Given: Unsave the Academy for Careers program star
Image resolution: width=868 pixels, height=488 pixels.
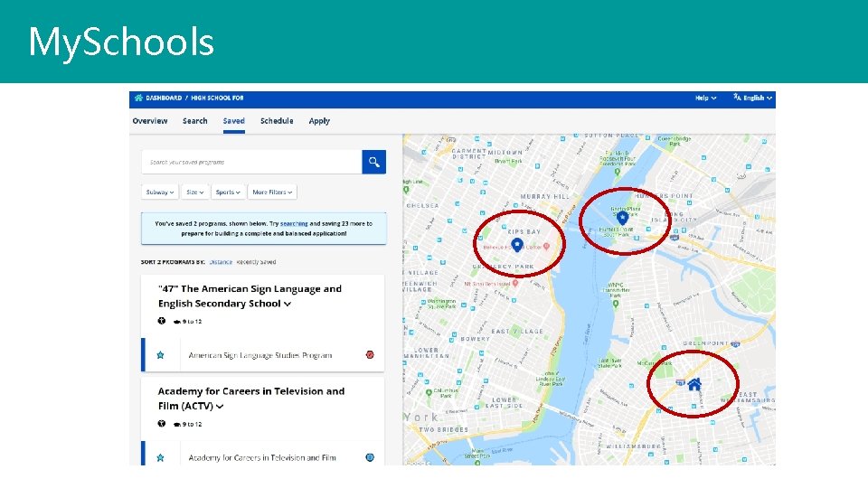Looking at the screenshot, I should [161, 457].
